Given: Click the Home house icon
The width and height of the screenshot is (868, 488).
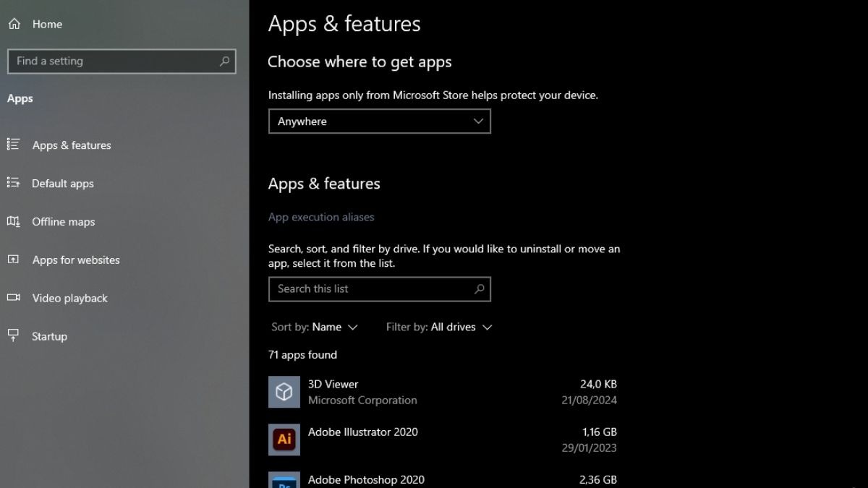Looking at the screenshot, I should click(14, 24).
